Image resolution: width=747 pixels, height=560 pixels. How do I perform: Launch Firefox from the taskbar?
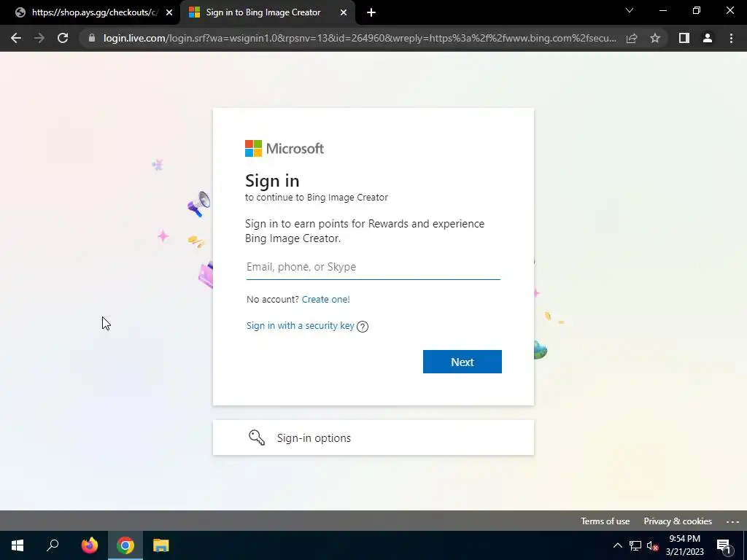point(90,545)
